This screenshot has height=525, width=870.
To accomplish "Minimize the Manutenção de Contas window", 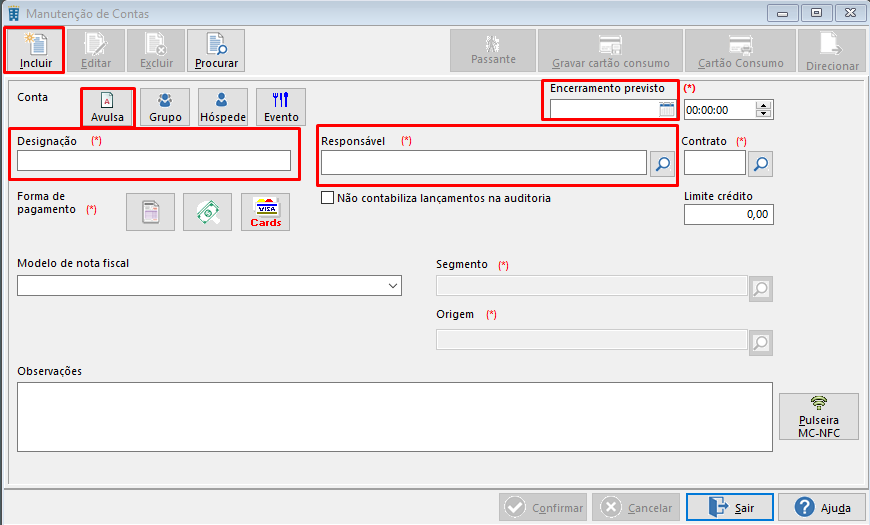I will tap(783, 13).
